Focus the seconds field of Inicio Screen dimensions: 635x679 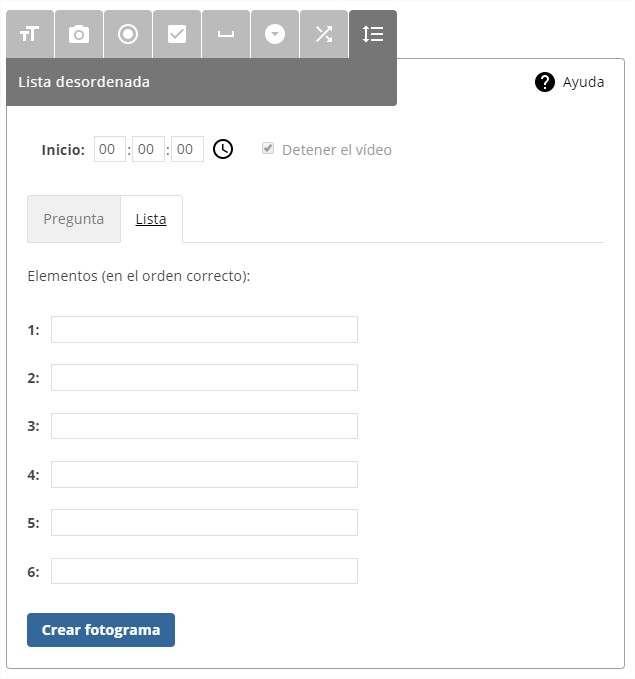pos(187,150)
